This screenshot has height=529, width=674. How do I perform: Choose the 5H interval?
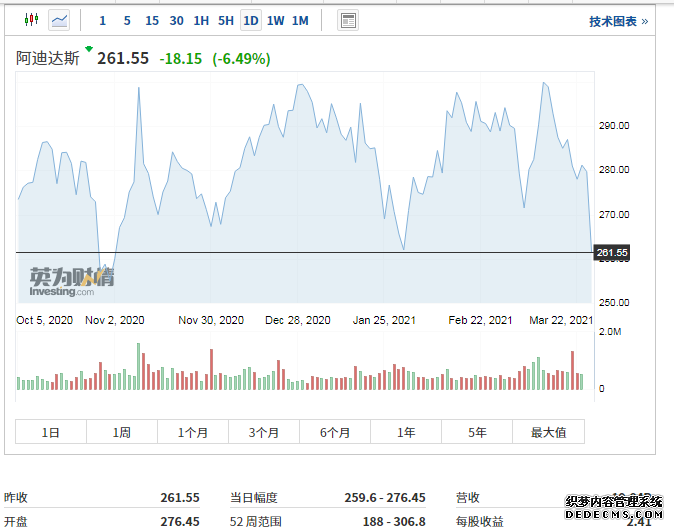coord(226,21)
